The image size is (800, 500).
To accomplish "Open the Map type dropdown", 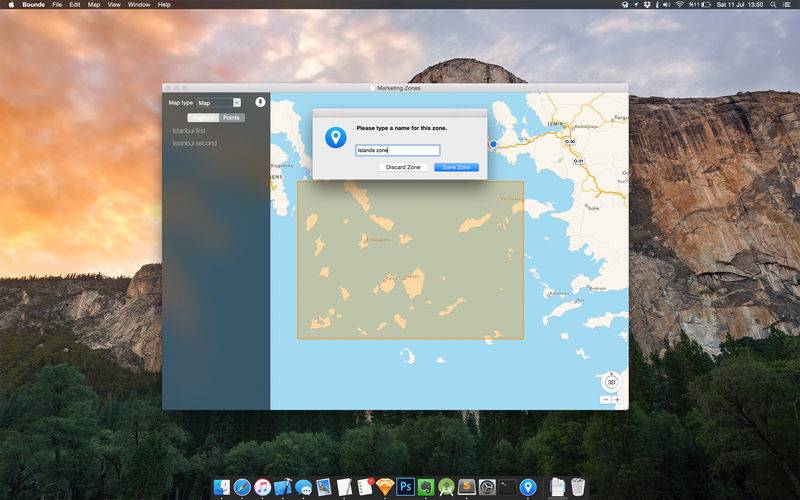I will pyautogui.click(x=219, y=103).
